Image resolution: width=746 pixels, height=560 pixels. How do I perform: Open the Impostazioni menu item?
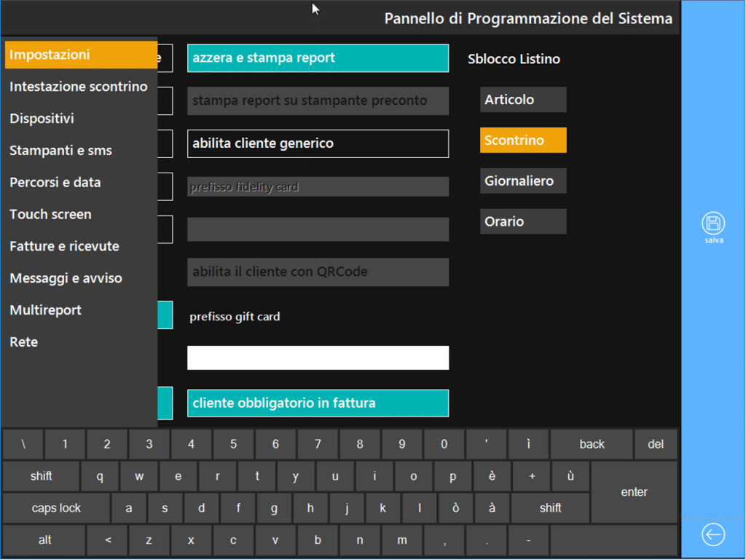[81, 55]
